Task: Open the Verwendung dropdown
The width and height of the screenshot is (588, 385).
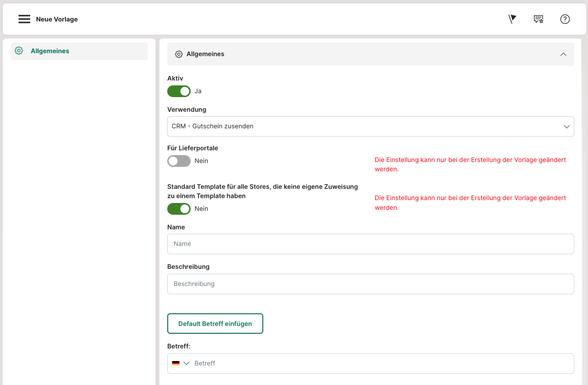Action: click(371, 126)
